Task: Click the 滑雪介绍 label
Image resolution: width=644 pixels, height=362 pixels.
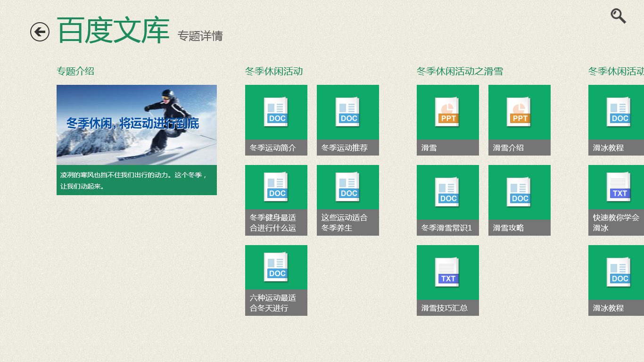Action: (508, 148)
